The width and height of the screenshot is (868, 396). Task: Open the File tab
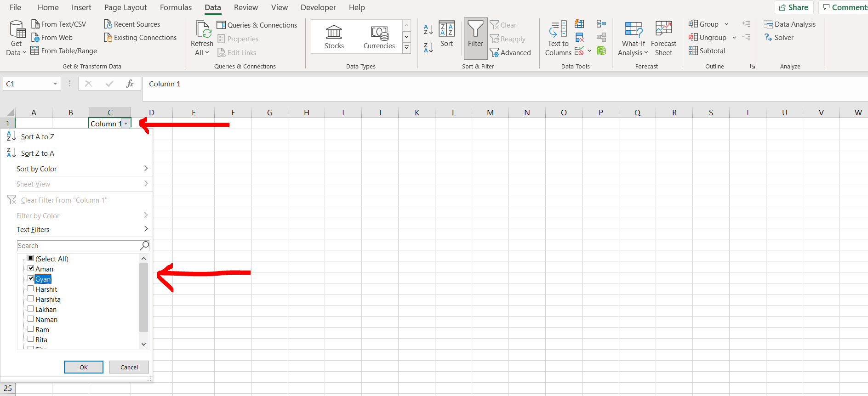click(x=15, y=7)
